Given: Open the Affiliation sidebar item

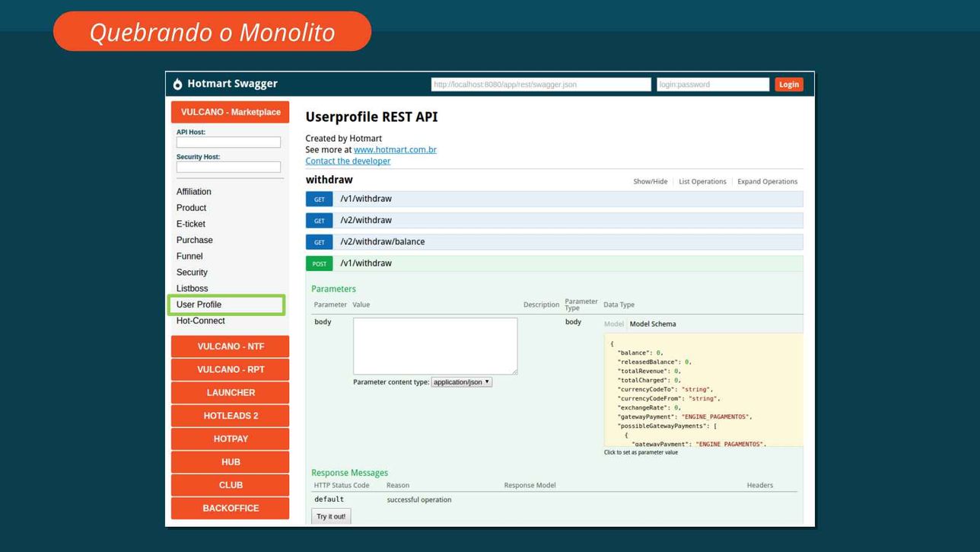Looking at the screenshot, I should (194, 192).
